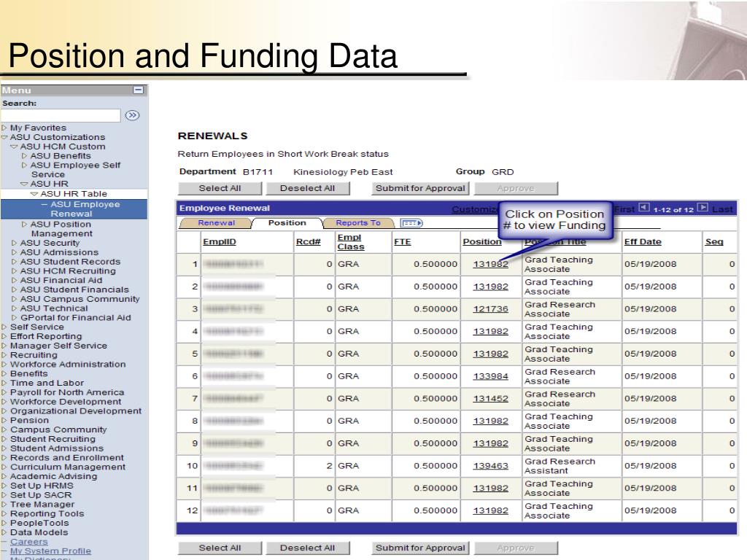The image size is (747, 560).
Task: Open the PeopleTools menu item
Action: (x=39, y=523)
